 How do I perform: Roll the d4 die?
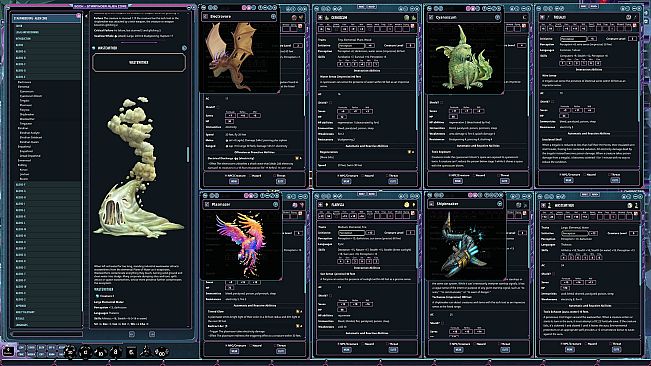click(145, 352)
